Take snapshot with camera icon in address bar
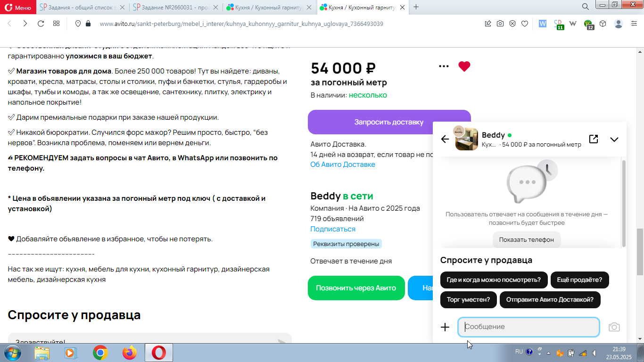 tap(500, 24)
